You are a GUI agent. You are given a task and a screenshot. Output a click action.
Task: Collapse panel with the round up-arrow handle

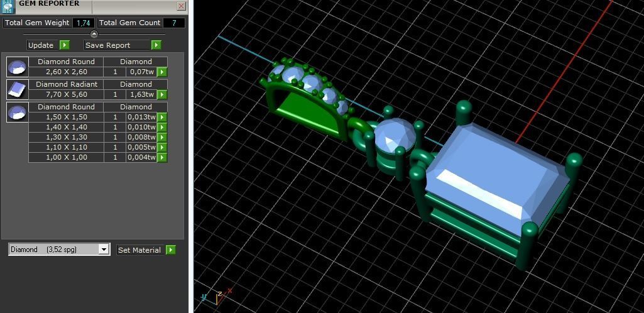[x=94, y=34]
